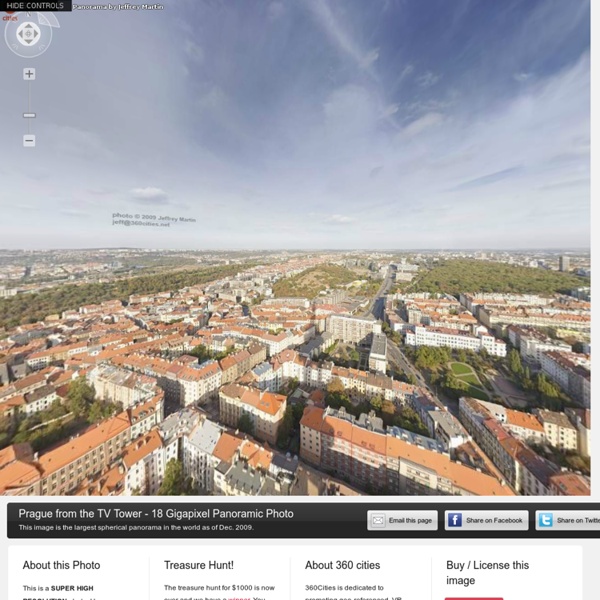The image size is (600, 600).
Task: Click the zoom slider handle
Action: [x=29, y=115]
